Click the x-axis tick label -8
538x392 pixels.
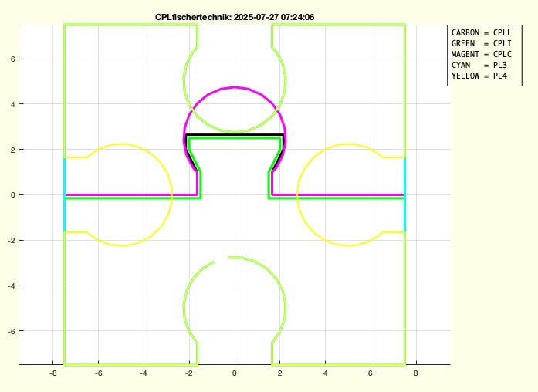tap(52, 373)
